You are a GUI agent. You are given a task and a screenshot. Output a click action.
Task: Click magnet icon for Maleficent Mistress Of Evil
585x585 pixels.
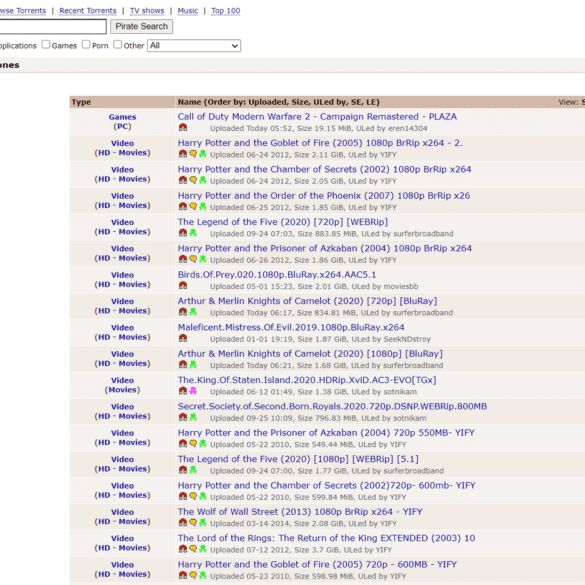pyautogui.click(x=183, y=338)
